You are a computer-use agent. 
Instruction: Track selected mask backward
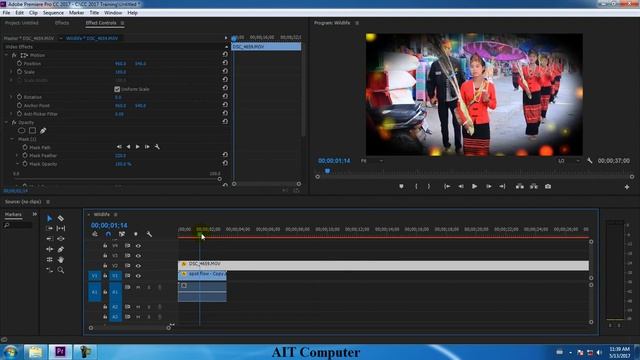click(128, 147)
